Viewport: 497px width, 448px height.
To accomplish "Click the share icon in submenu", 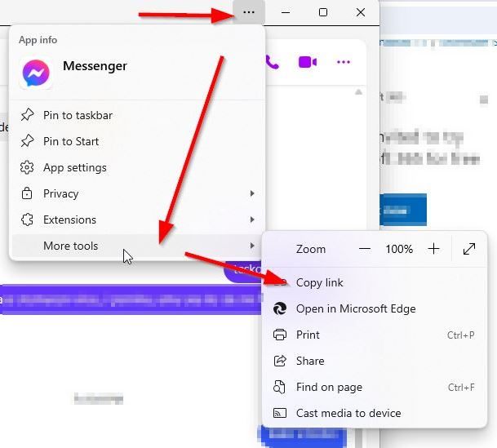I will [x=280, y=361].
